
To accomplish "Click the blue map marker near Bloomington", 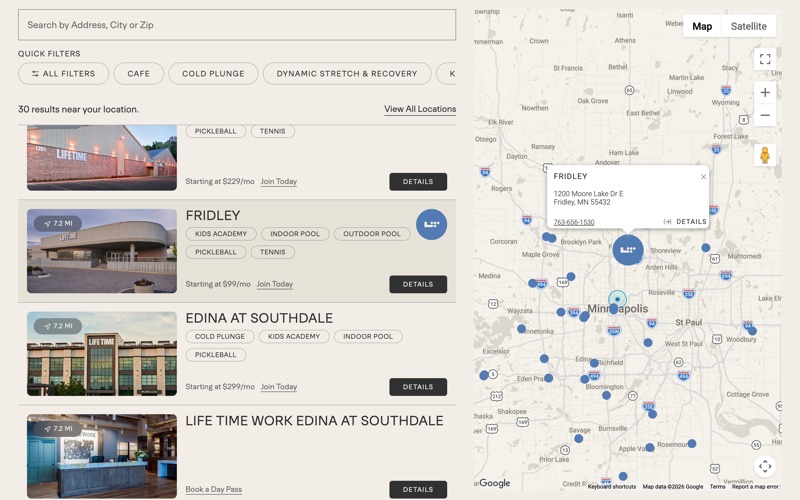I will [606, 395].
